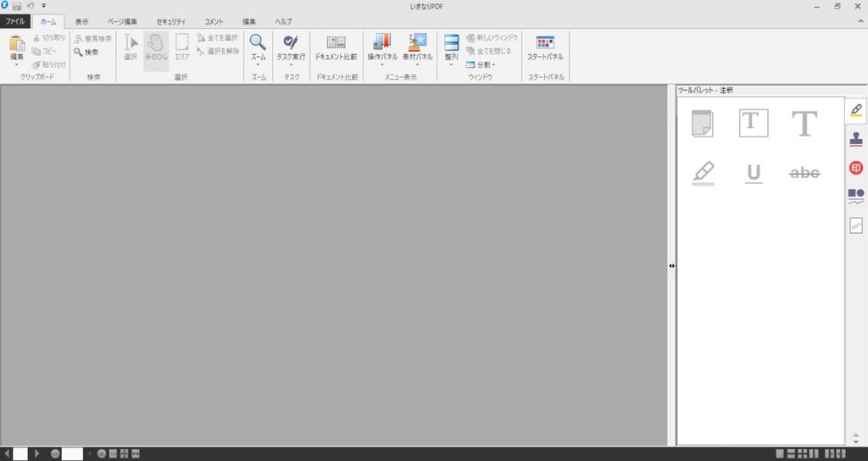Image resolution: width=868 pixels, height=461 pixels.
Task: Click the コピー (copy) button
Action: click(x=44, y=51)
